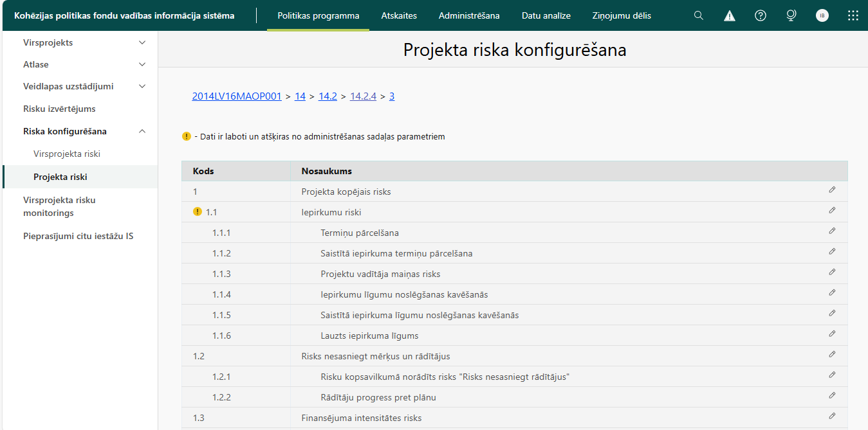
Task: Edit Risks nesasniegt mērķus un rādītājus
Action: [832, 355]
